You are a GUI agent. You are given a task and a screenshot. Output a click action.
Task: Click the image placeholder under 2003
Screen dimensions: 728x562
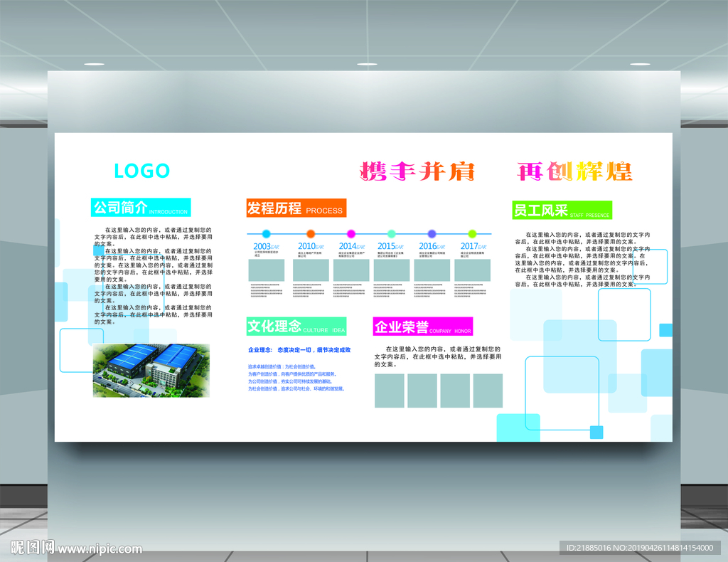[267, 270]
